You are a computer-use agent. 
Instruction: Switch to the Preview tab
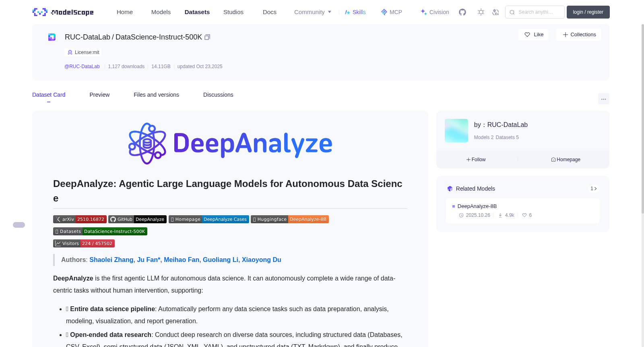coord(99,95)
